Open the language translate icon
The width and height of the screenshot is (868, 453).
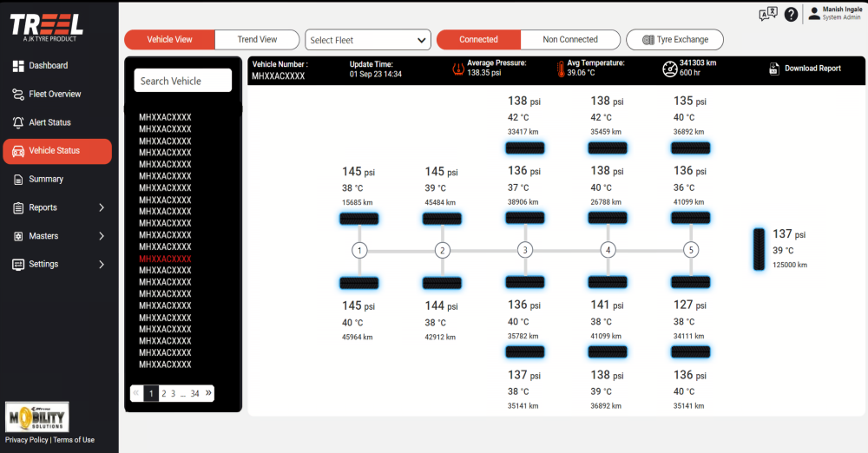768,14
